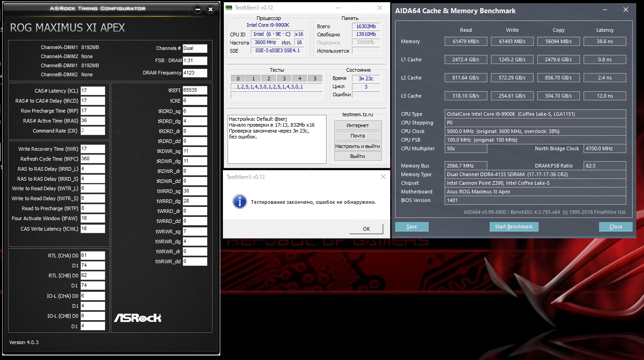Viewport: 644px width, 360px height.
Task: Click the blue info icon in TestMem5 dialog
Action: coord(239,202)
